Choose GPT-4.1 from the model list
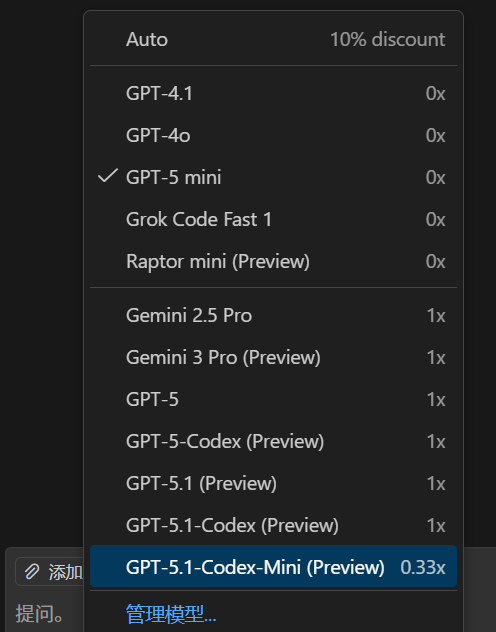This screenshot has width=496, height=632. click(273, 94)
